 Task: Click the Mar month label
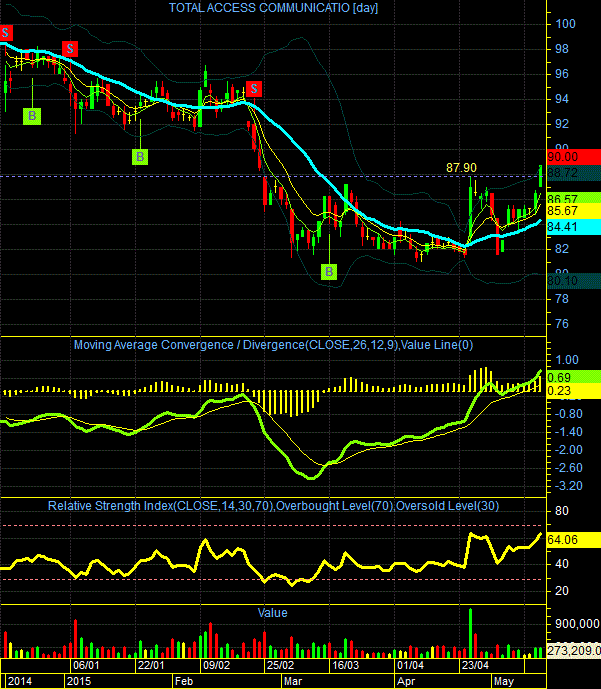pos(293,681)
